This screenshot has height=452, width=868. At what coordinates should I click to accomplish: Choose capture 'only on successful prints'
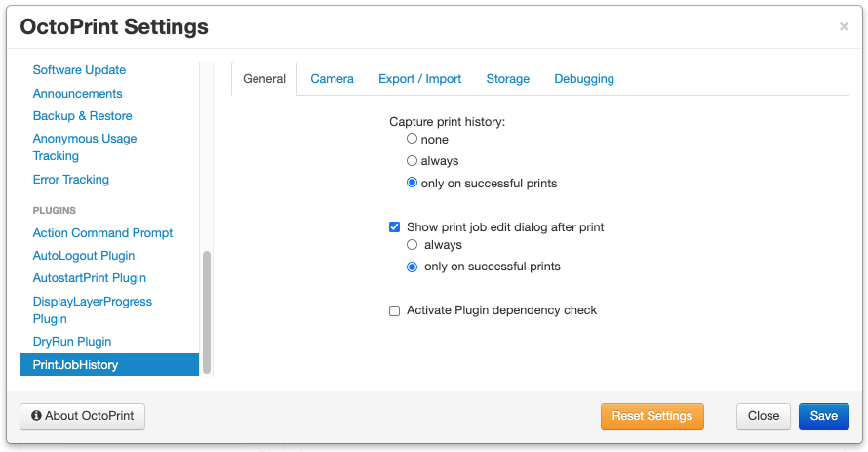(413, 184)
